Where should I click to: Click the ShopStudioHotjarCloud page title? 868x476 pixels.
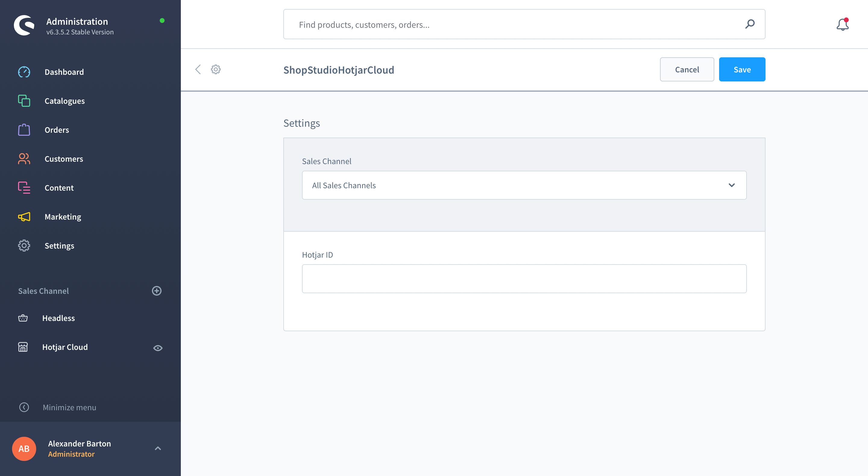click(x=339, y=70)
